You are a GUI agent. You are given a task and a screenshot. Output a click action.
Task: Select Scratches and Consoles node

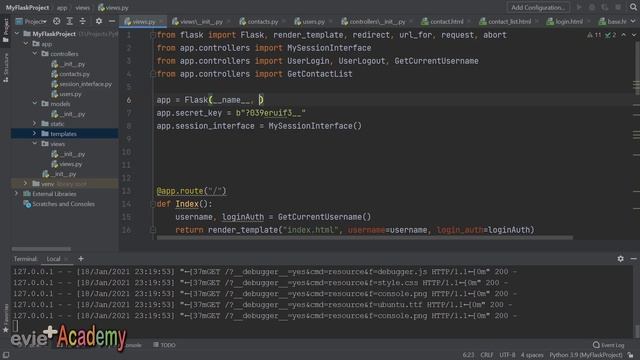click(59, 204)
